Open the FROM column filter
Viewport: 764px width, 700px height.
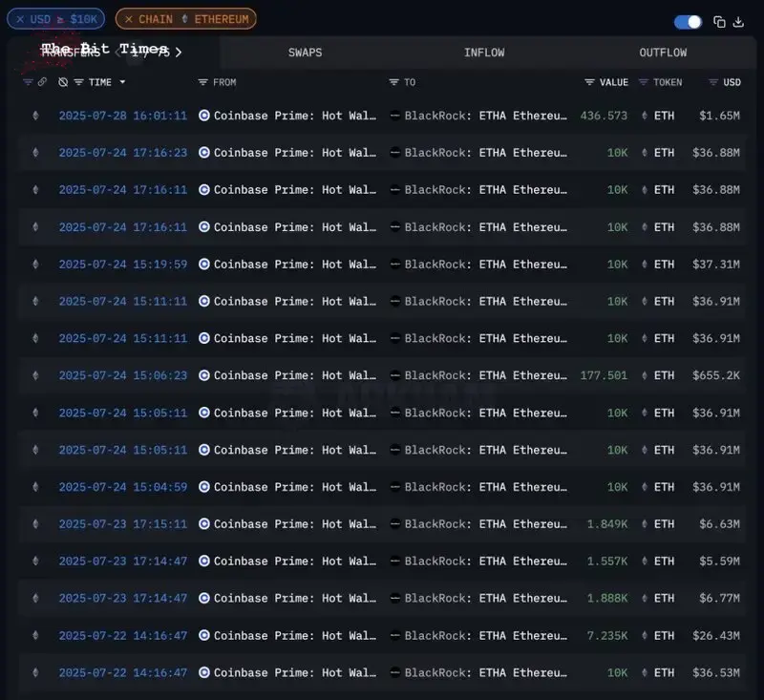click(x=203, y=82)
